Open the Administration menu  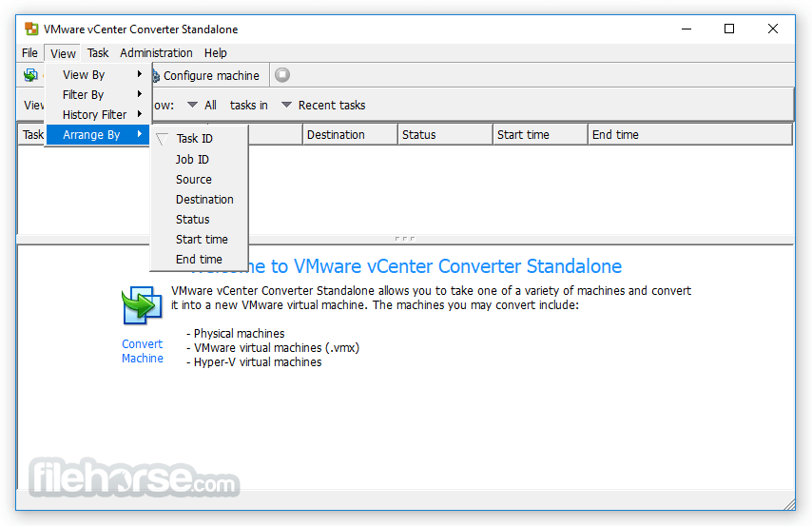point(156,53)
